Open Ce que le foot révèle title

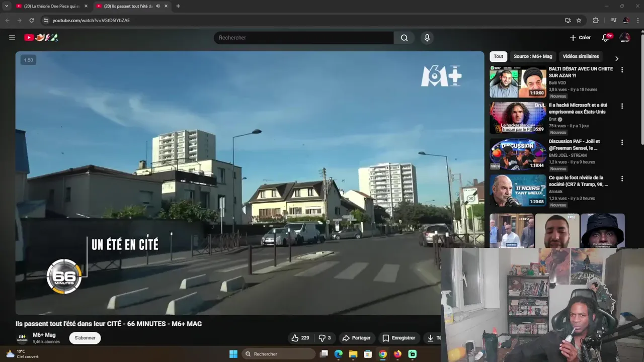(x=578, y=180)
